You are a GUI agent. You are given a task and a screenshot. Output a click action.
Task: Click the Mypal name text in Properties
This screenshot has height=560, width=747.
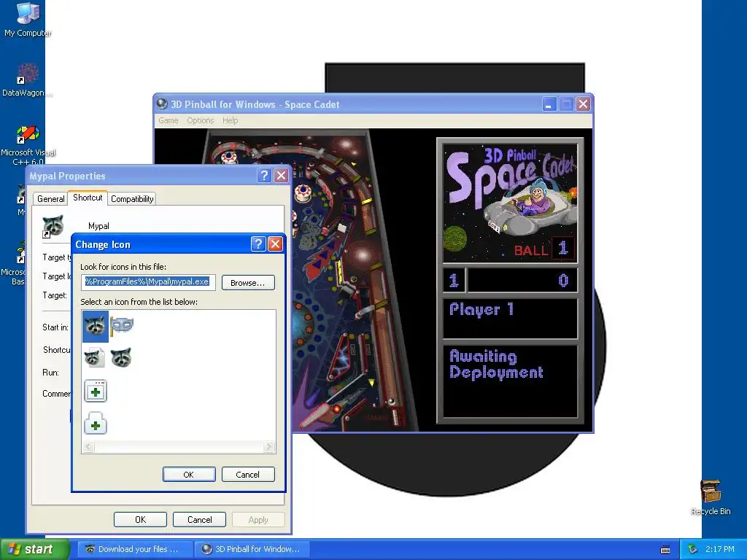click(98, 226)
